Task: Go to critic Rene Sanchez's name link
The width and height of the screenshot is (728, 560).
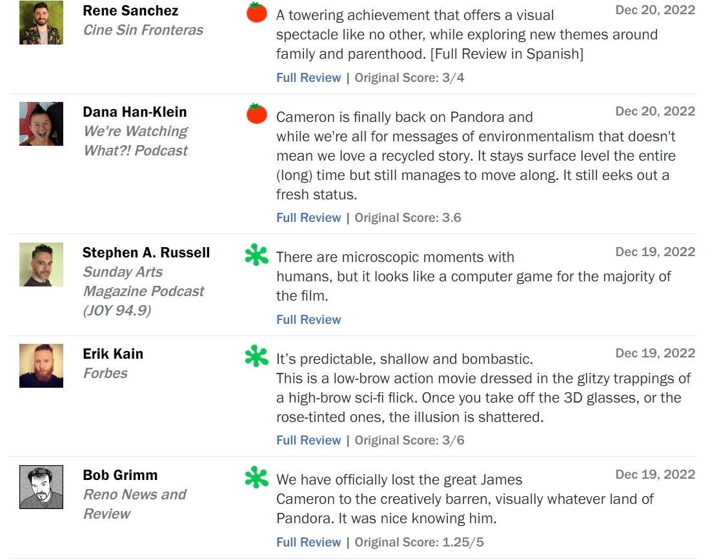Action: (x=130, y=11)
